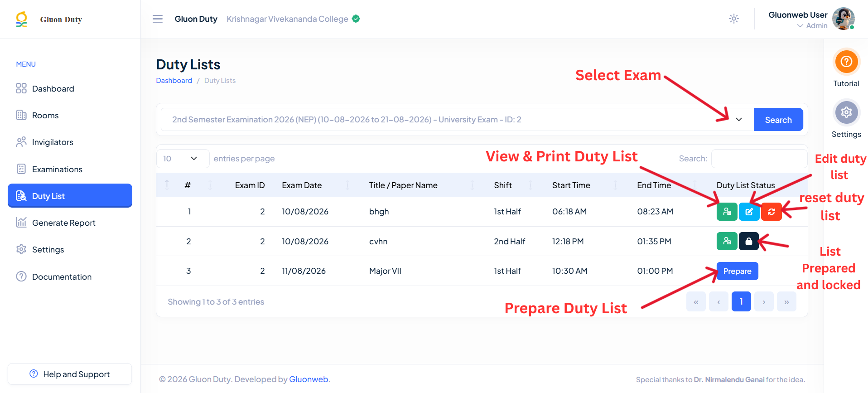
Task: Click '10/08/2026' date in bhgh row
Action: click(x=305, y=212)
